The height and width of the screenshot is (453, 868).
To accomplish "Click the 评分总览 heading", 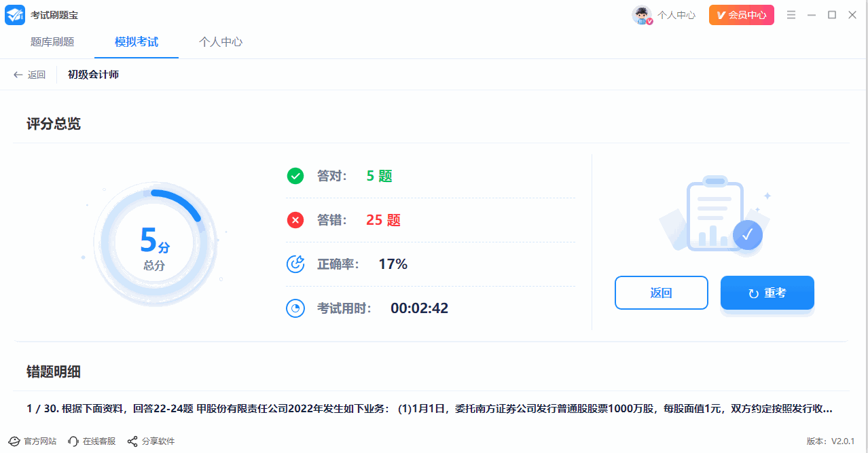I will tap(54, 124).
